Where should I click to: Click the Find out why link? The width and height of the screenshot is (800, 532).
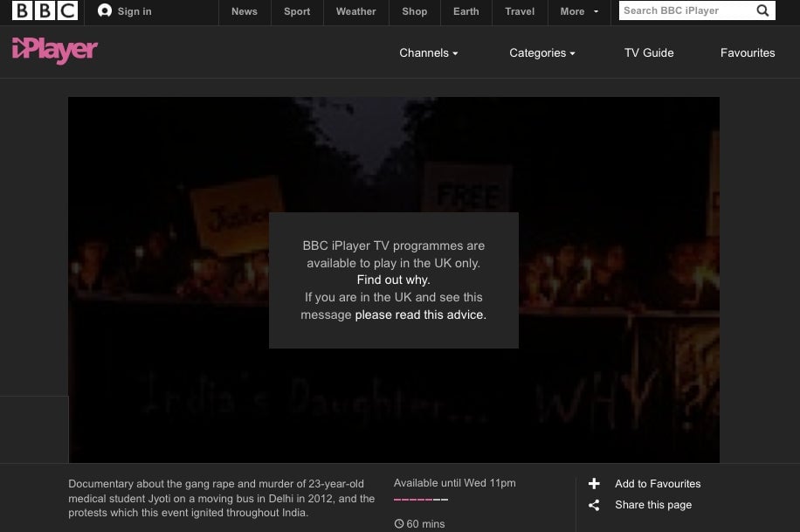point(393,280)
